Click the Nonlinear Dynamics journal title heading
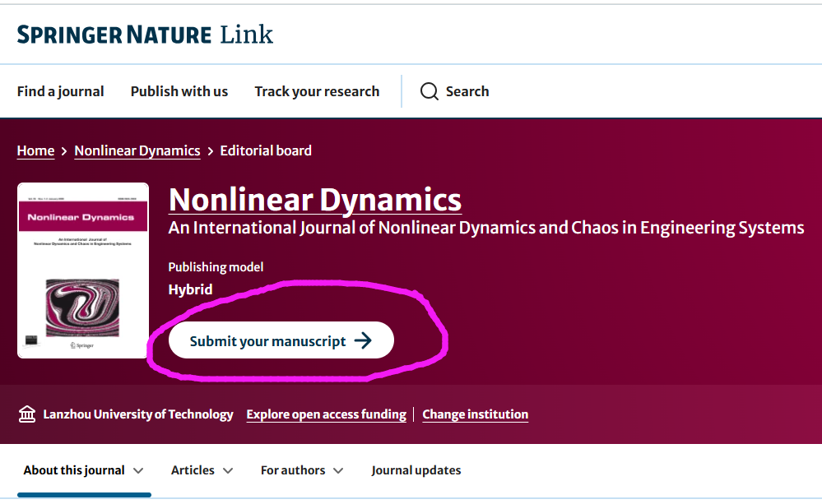The width and height of the screenshot is (822, 504). 315,200
